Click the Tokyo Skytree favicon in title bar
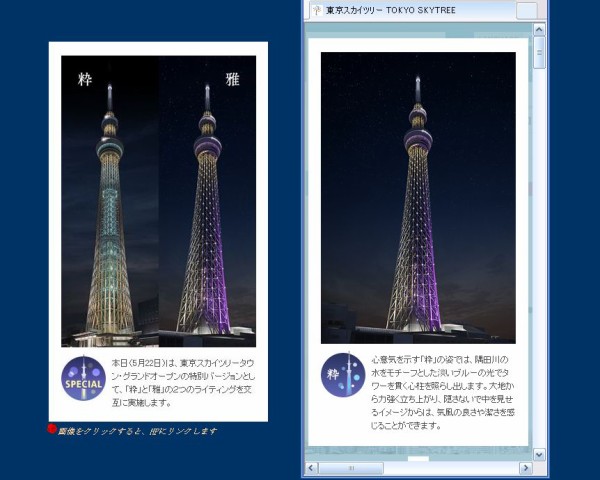This screenshot has height=480, width=600. coord(316,10)
